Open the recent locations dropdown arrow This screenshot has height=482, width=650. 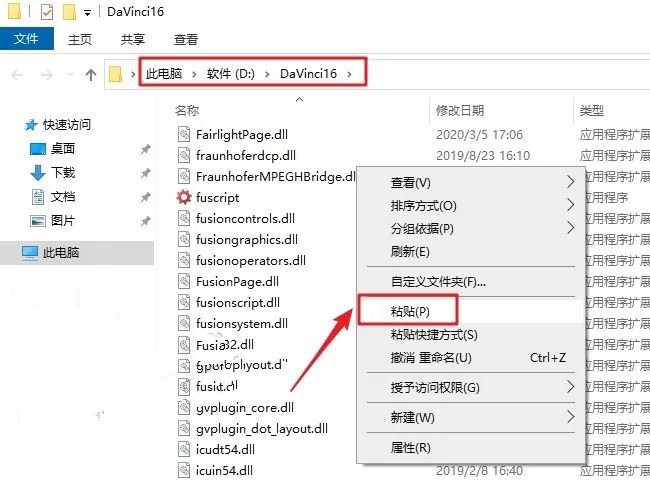click(x=70, y=75)
